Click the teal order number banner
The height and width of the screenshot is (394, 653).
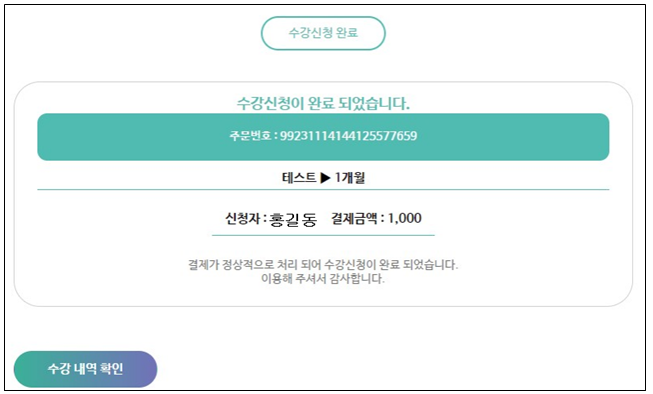click(x=323, y=137)
